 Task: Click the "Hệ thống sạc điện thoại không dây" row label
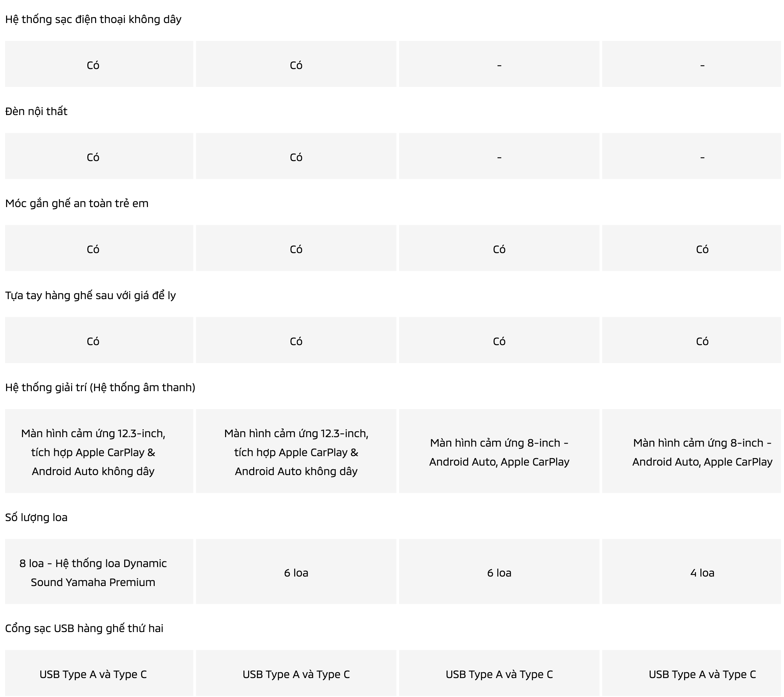93,19
